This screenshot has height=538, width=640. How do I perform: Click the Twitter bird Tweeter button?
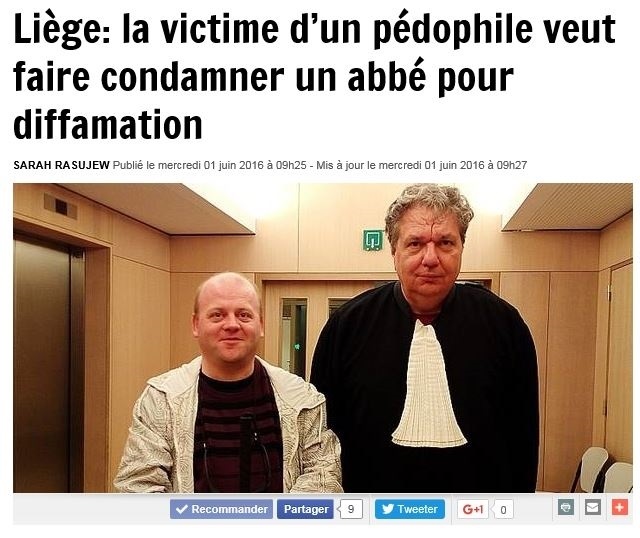(410, 509)
